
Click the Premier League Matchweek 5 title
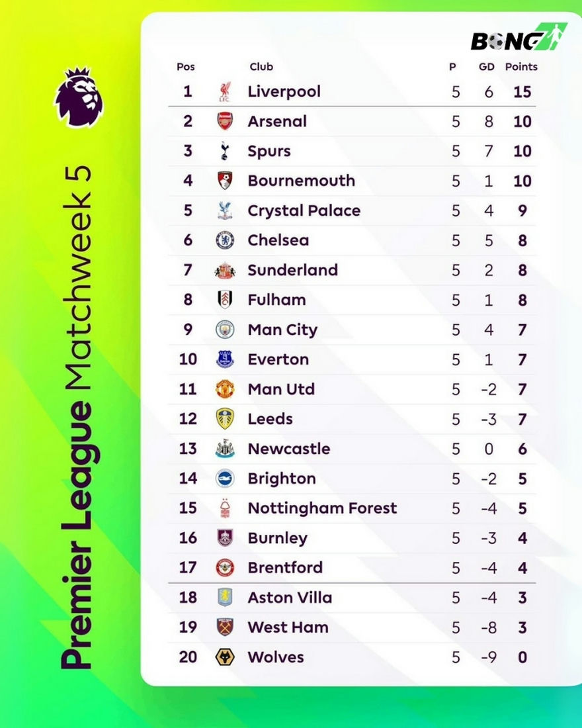click(x=78, y=417)
